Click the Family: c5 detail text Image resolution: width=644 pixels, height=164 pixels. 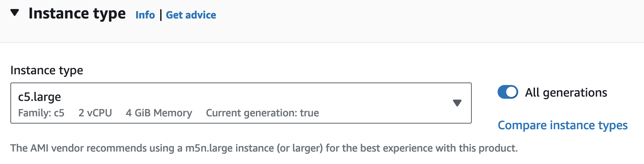point(41,113)
